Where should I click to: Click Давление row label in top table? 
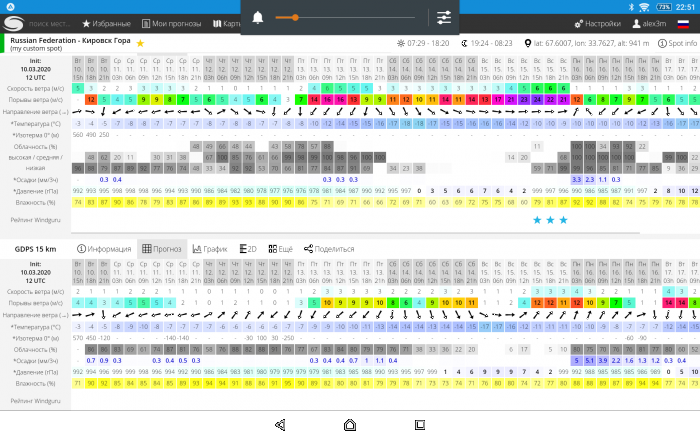pyautogui.click(x=35, y=191)
